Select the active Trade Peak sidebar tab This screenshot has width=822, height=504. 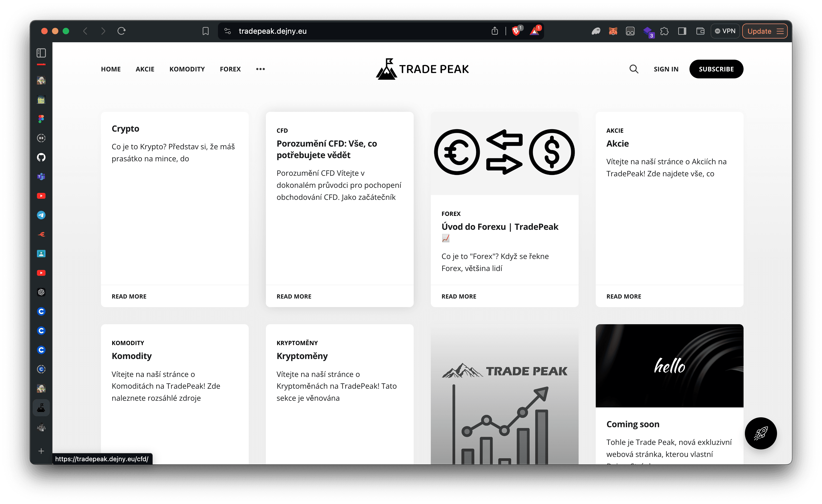tap(41, 408)
